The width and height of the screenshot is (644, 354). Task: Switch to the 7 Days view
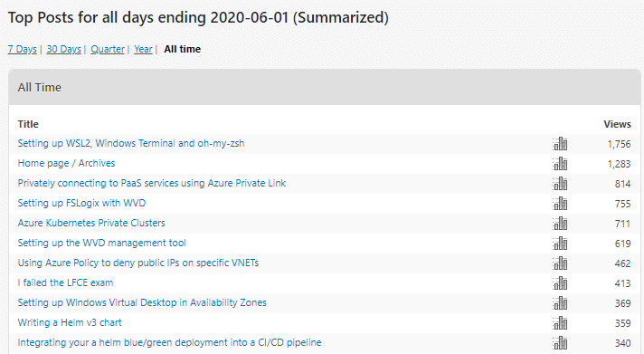click(23, 49)
